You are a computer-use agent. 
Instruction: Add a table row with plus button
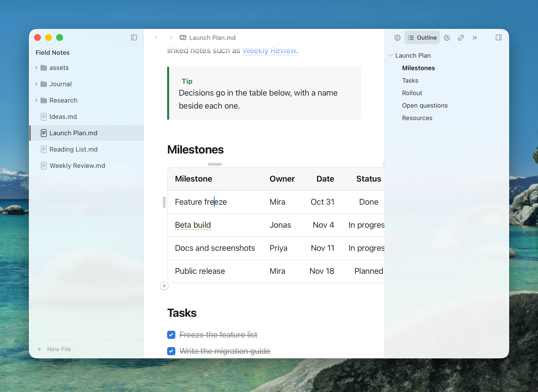(164, 286)
